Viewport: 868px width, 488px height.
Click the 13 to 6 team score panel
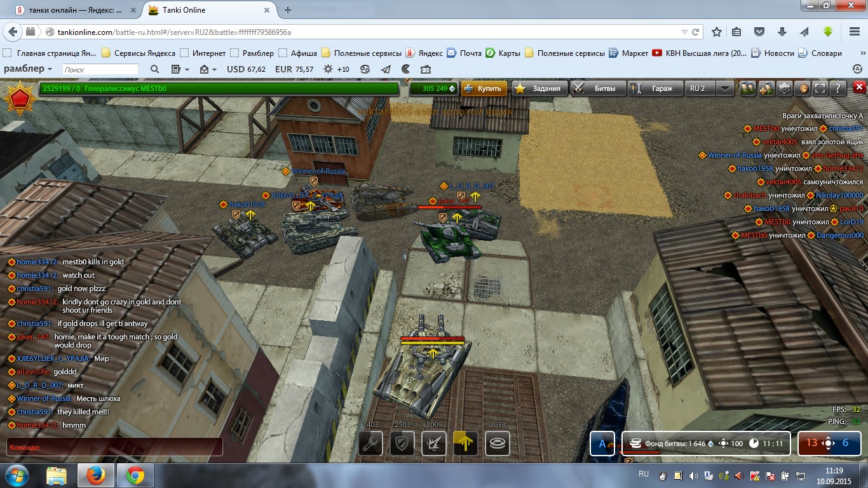[829, 444]
